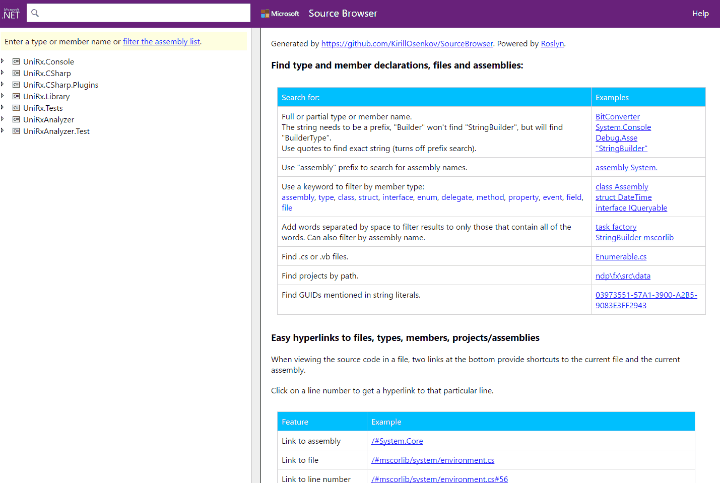This screenshot has width=720, height=483.
Task: Click the Source Browser title
Action: tap(343, 14)
